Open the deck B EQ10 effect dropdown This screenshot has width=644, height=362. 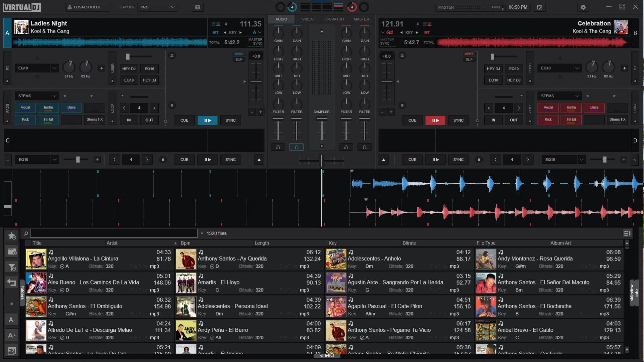559,68
